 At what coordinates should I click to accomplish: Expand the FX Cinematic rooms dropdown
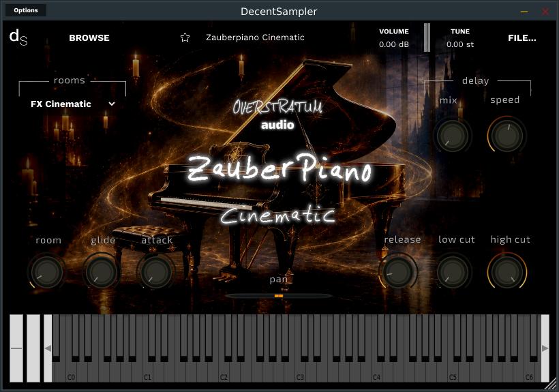coord(73,104)
